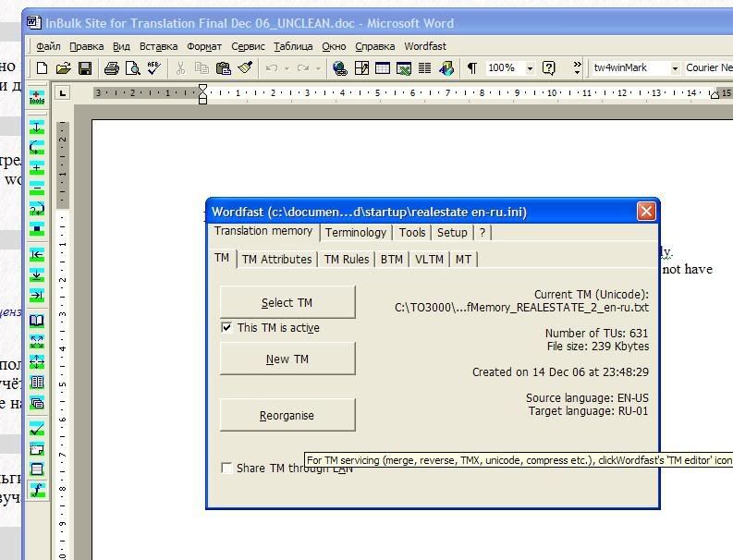733x560 pixels.
Task: Click Wordfast four diagonal arrows icon
Action: coord(37,341)
